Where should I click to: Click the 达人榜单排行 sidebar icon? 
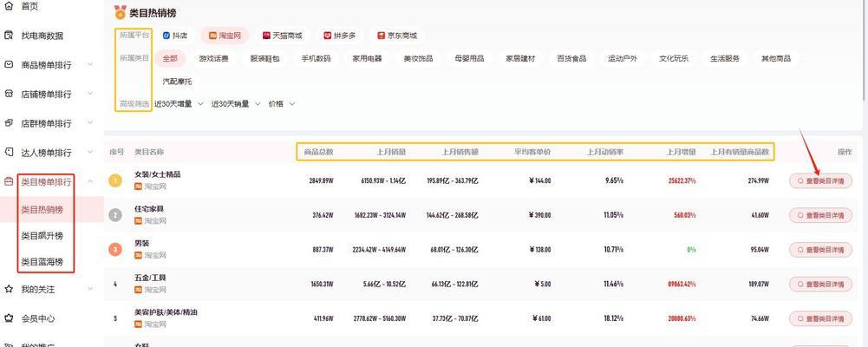pos(9,152)
